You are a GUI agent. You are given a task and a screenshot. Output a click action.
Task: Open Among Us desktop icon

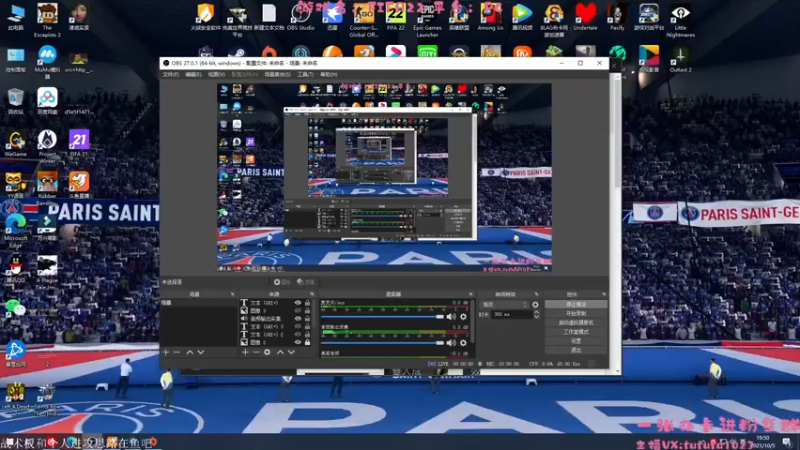click(490, 18)
